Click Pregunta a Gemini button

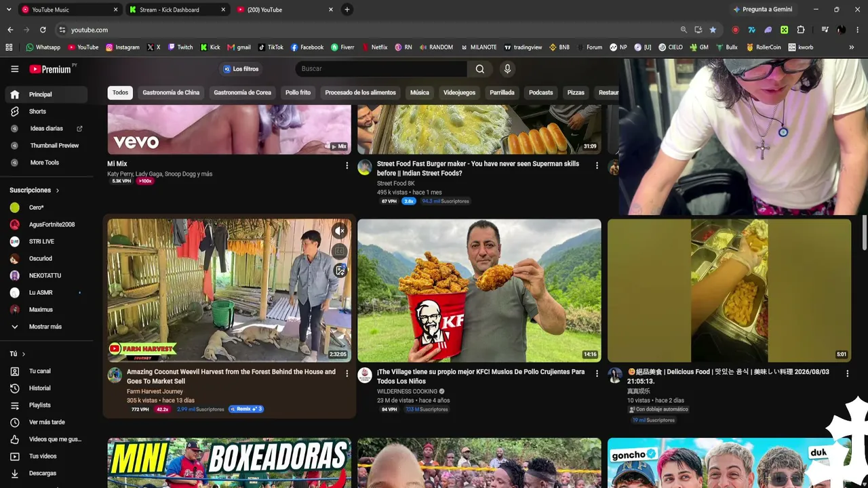[762, 9]
